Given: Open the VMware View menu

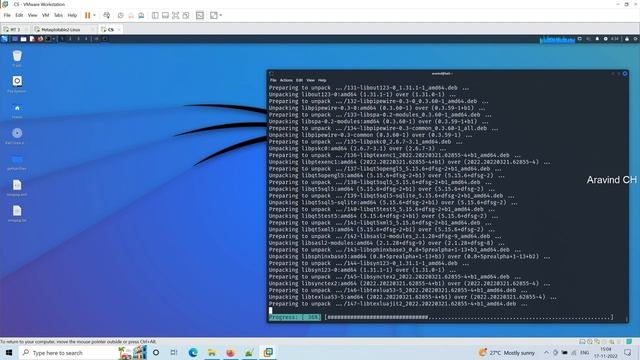Looking at the screenshot, I should point(32,15).
